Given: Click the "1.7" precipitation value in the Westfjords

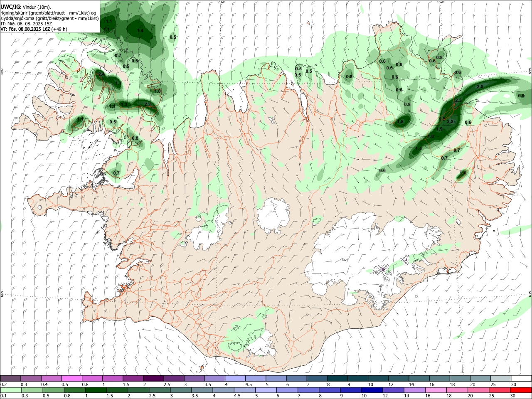Looking at the screenshot, I should 118,83.
